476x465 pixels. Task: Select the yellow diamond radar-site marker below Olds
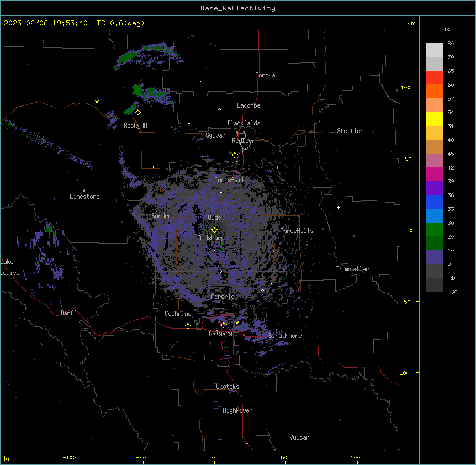[215, 230]
